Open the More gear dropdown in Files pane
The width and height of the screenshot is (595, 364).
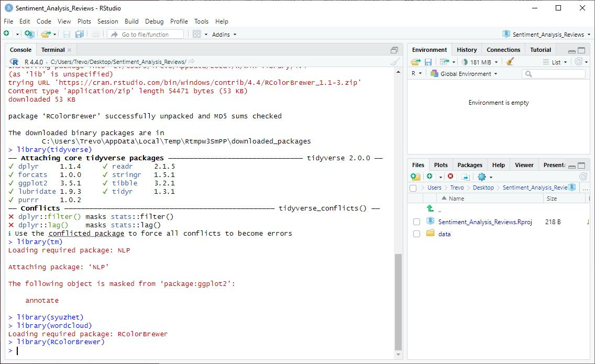tap(485, 177)
